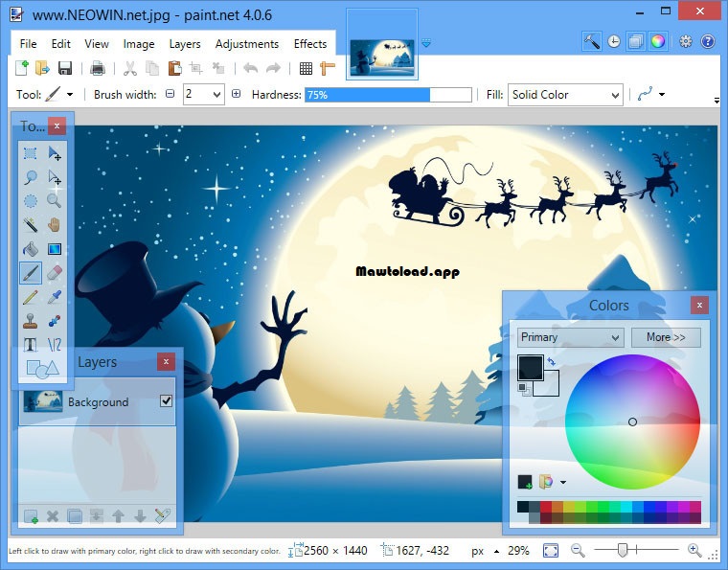The height and width of the screenshot is (570, 728).
Task: Select the Text tool
Action: [31, 345]
